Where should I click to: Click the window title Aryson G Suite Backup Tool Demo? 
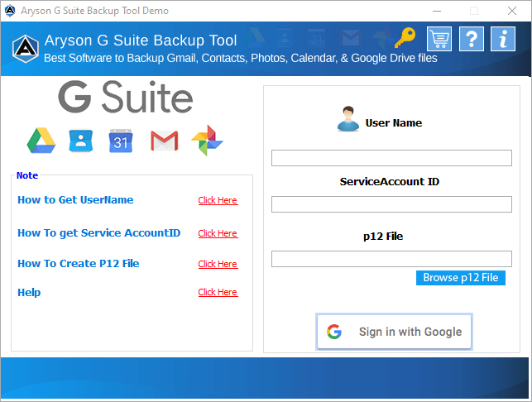coord(94,11)
